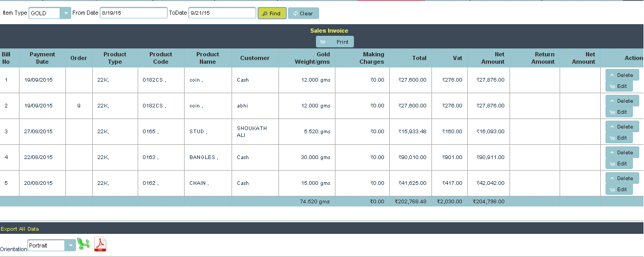Click the PDF export icon
The width and height of the screenshot is (644, 257).
click(100, 244)
